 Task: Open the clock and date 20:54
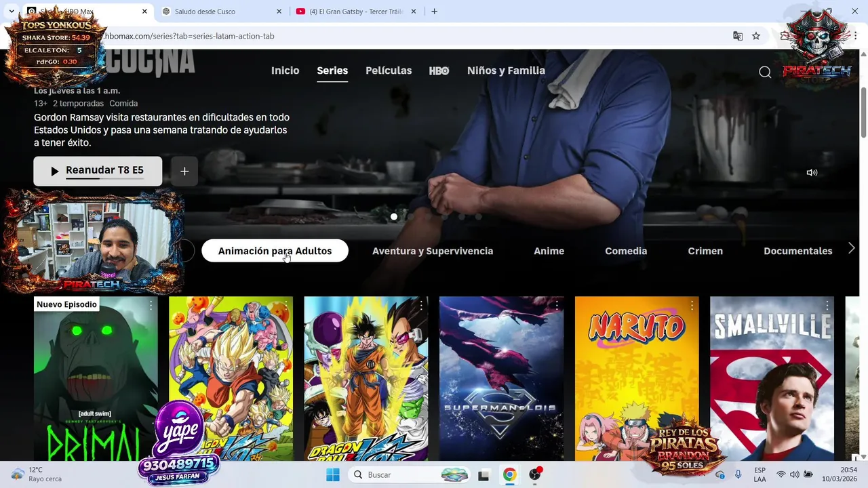tap(840, 474)
